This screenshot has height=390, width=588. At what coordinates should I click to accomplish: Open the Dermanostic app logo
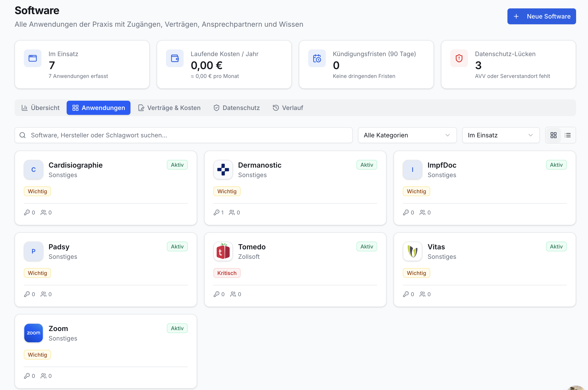[223, 170]
